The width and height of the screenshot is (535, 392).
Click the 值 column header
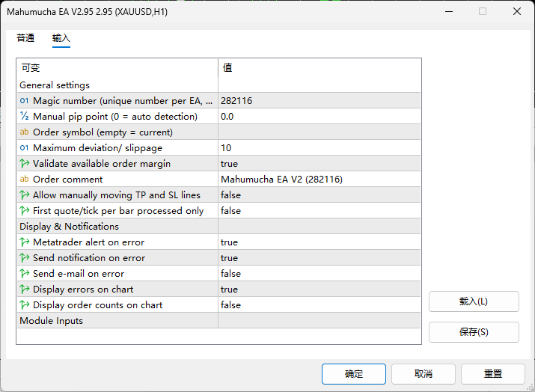(319, 67)
